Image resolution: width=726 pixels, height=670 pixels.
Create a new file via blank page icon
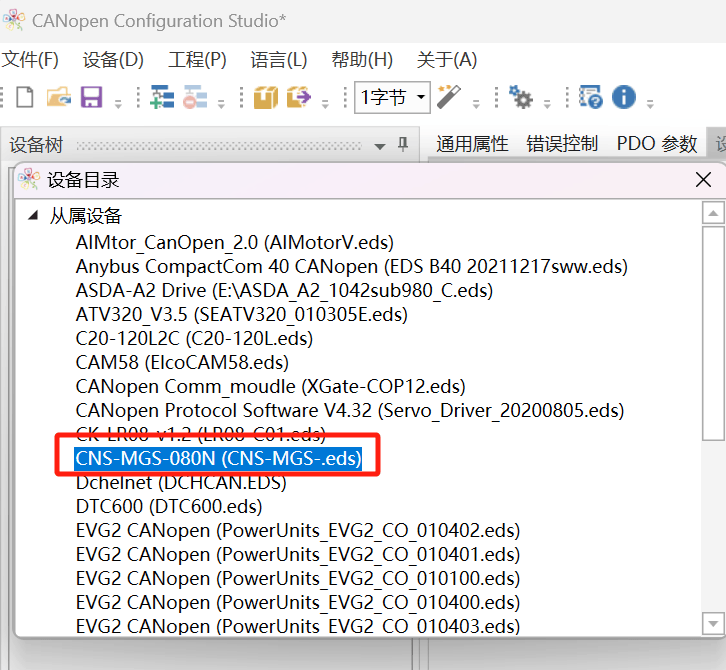coord(25,97)
